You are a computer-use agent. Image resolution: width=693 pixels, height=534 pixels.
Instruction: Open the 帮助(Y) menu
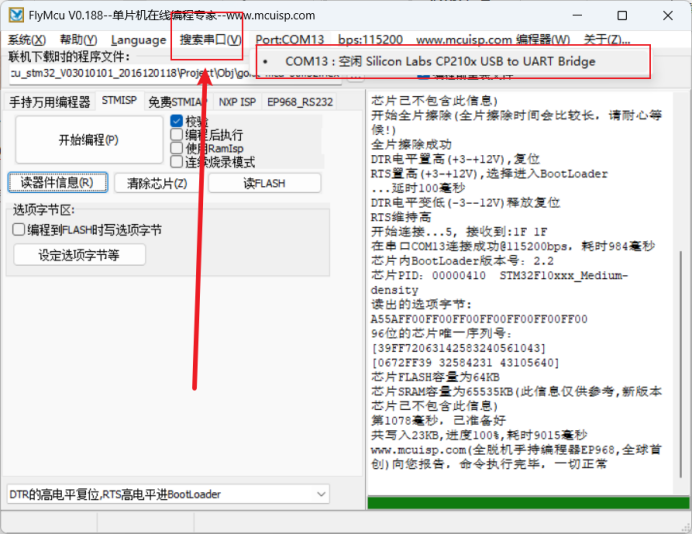point(78,40)
